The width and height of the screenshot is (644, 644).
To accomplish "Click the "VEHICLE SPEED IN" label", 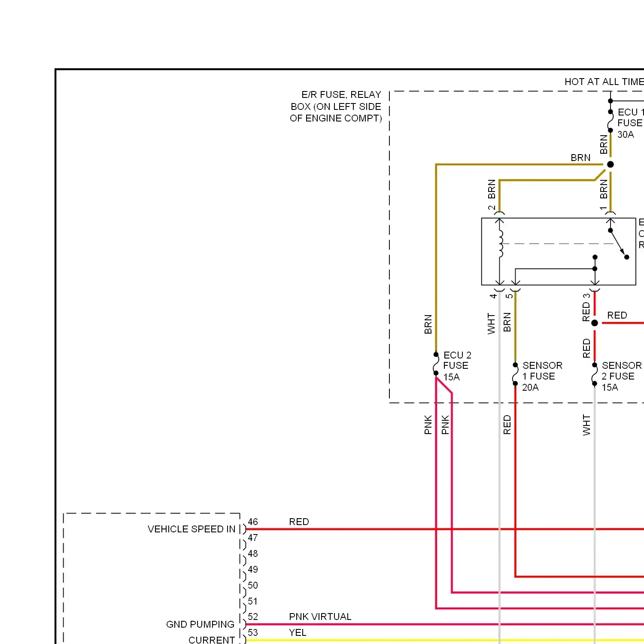I will (191, 529).
